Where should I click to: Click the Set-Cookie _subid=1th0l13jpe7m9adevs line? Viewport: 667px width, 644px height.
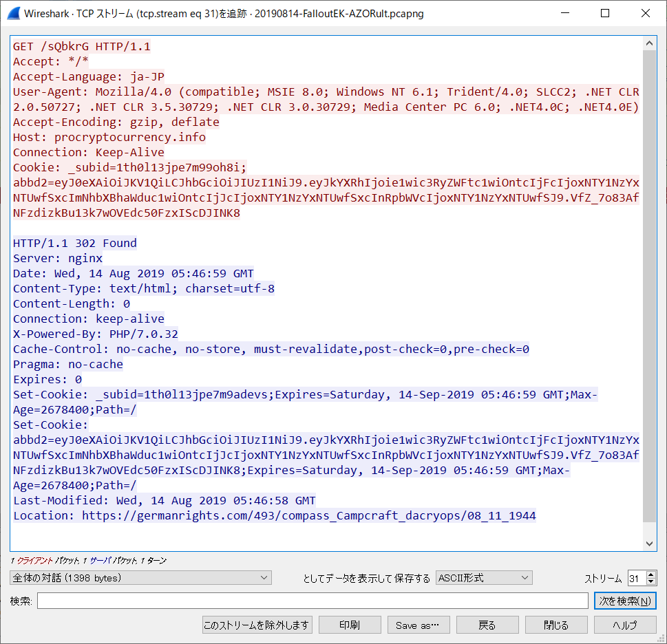tap(305, 402)
